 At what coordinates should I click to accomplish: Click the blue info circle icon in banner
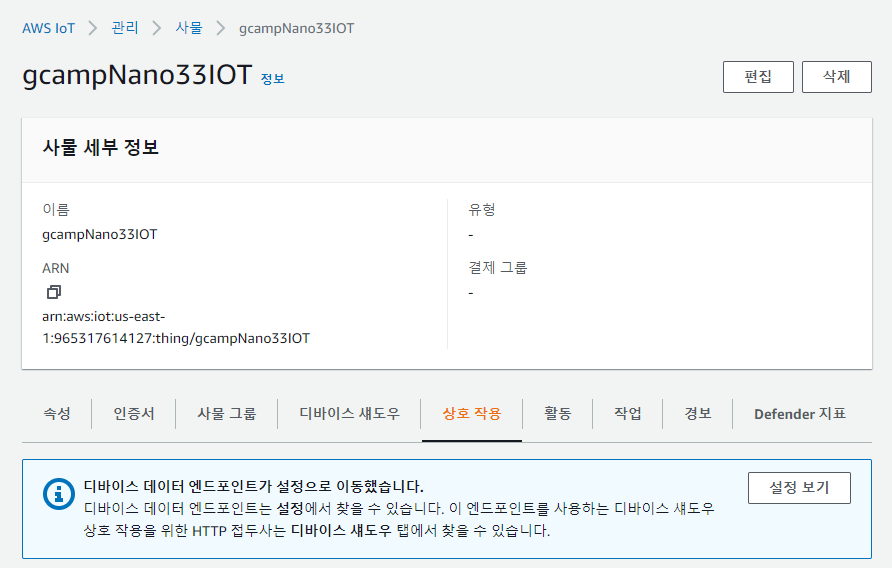pos(59,494)
